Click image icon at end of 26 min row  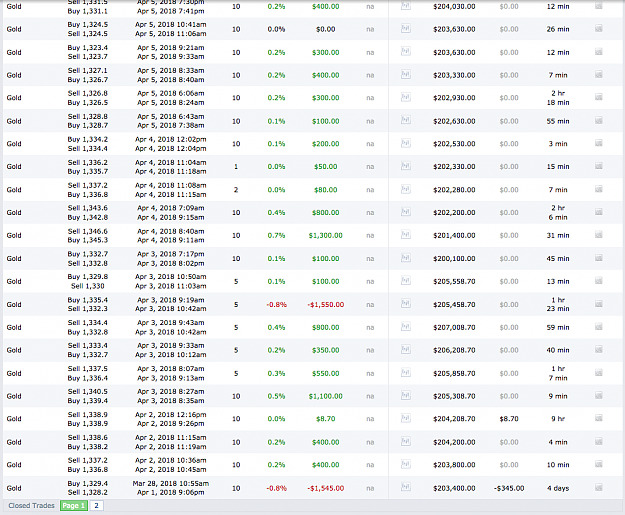click(599, 29)
